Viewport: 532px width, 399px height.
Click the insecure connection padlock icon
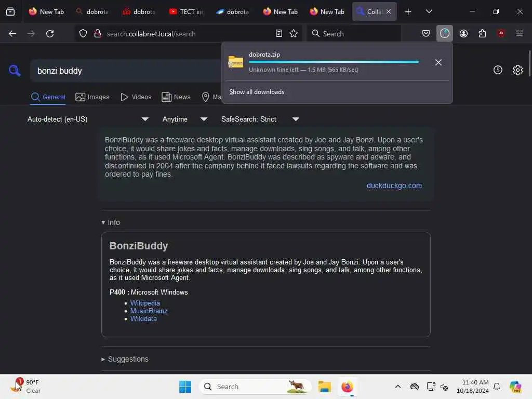pos(98,34)
